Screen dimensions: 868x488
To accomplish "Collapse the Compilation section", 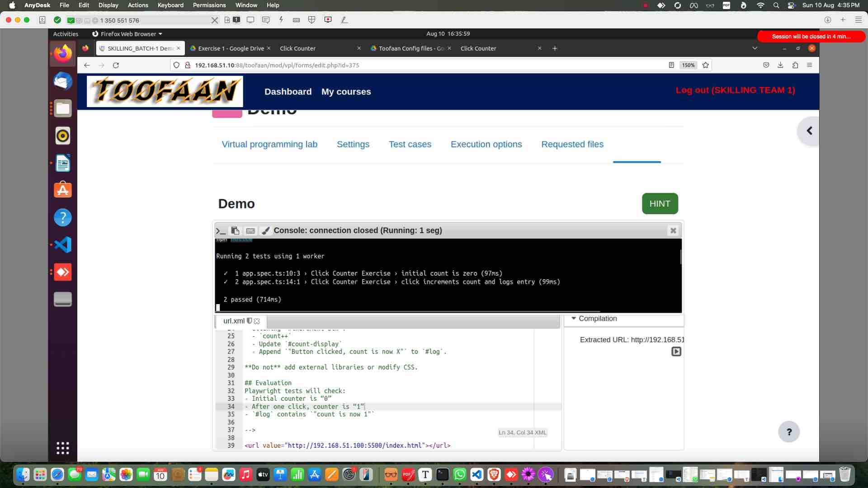I will (574, 318).
